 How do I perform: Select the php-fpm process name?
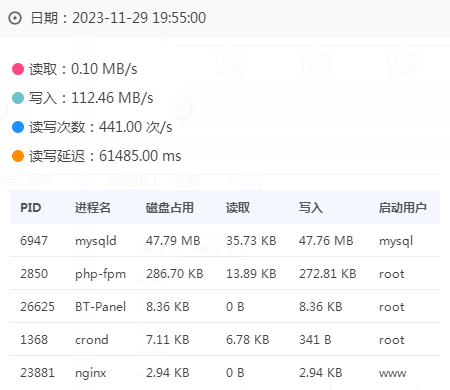coord(100,274)
